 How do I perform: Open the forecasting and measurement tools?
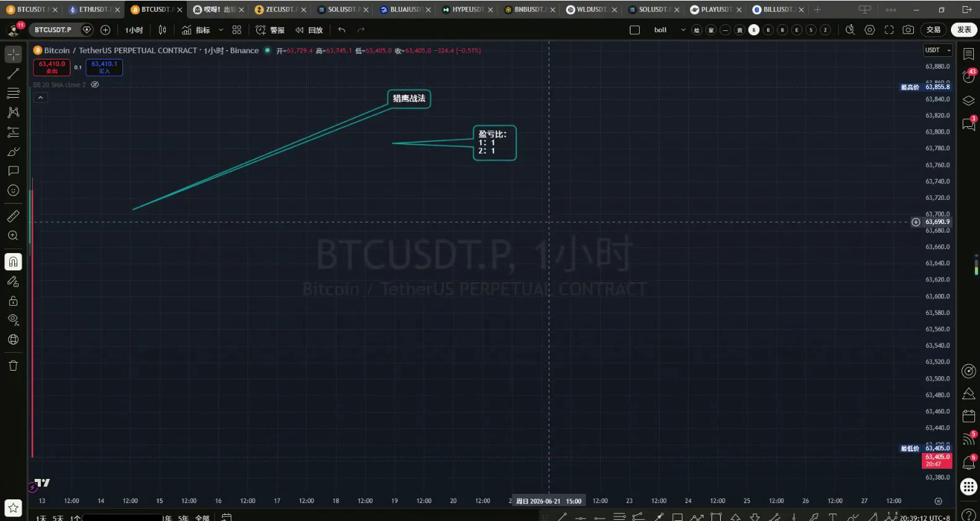point(13,132)
